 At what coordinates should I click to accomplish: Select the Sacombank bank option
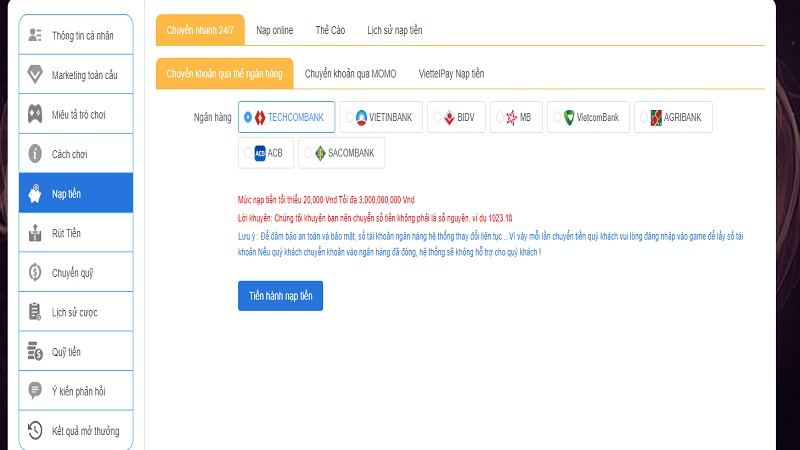308,153
